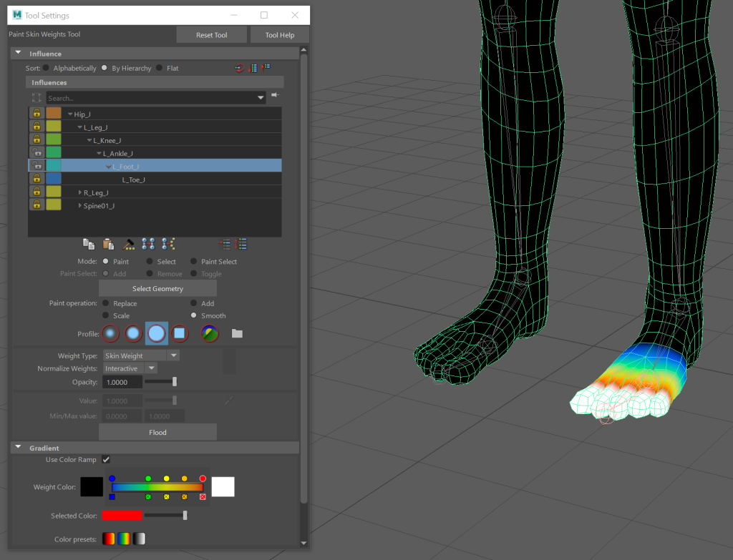Select the Gaussian soft brush profile
Viewport: 733px width, 560px height.
(110, 333)
